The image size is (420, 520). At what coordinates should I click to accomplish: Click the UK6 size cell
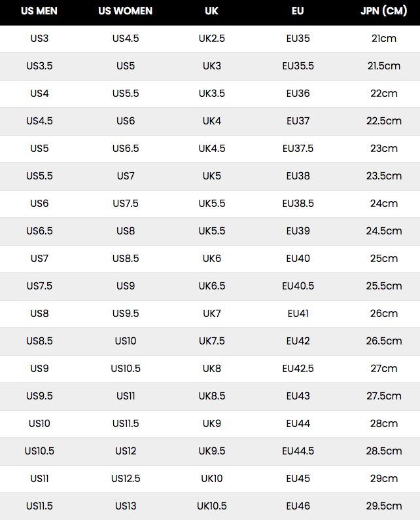tap(211, 259)
